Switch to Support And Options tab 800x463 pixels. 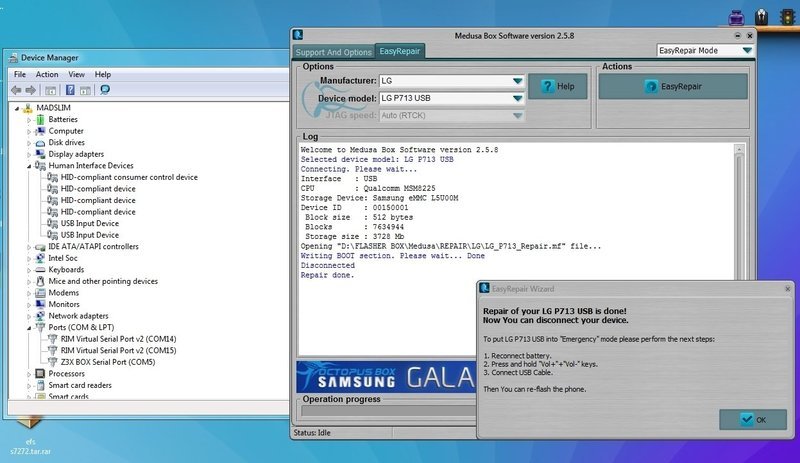click(334, 52)
